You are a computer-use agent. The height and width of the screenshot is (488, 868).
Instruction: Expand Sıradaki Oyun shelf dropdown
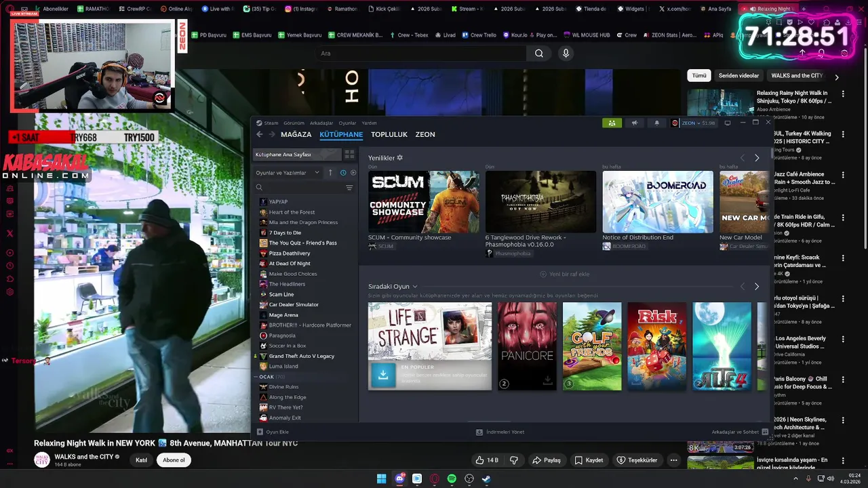click(x=415, y=287)
